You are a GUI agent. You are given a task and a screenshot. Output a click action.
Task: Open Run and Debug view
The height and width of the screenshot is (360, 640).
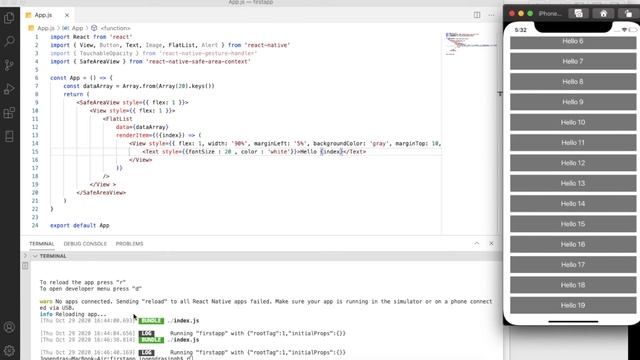click(x=9, y=89)
